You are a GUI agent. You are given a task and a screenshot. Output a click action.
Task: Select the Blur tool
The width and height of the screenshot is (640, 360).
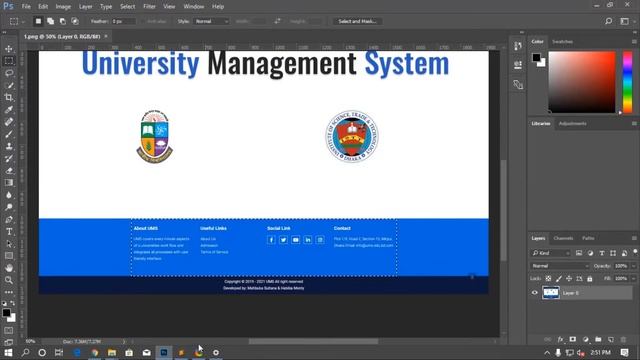coord(9,195)
